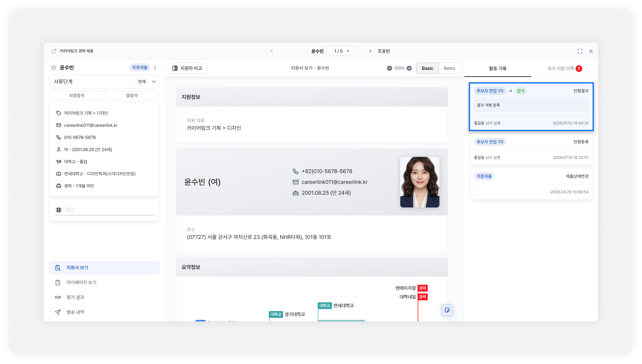Click the 합격 result badge

(x=521, y=91)
